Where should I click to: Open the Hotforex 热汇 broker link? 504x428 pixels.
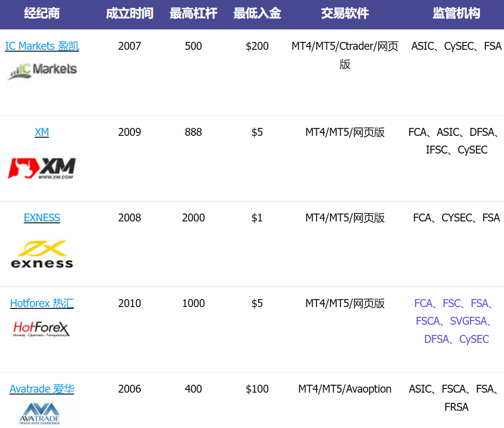[42, 303]
